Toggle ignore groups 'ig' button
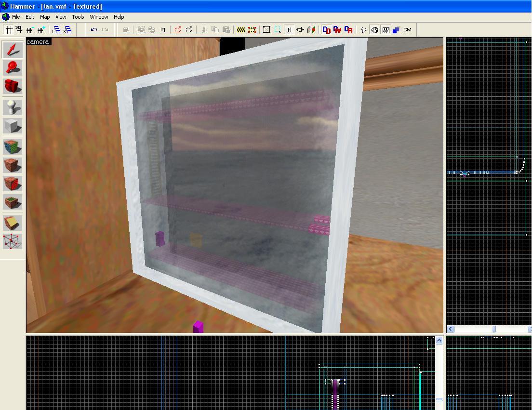Screen dimensions: 532x410 click(162, 30)
